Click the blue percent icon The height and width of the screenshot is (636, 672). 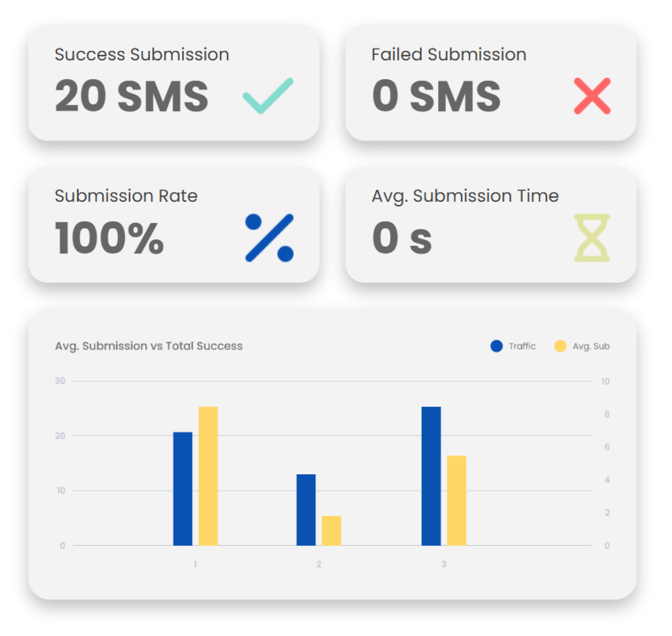tap(269, 238)
